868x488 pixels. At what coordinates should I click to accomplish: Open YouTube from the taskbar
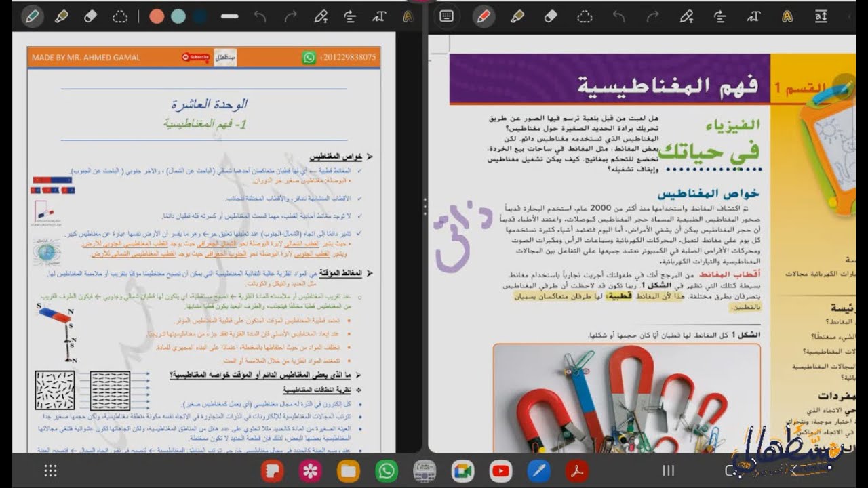pos(500,471)
